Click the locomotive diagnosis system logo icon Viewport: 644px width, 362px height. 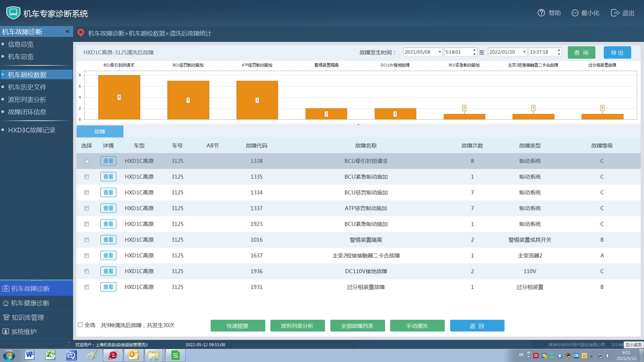(13, 13)
